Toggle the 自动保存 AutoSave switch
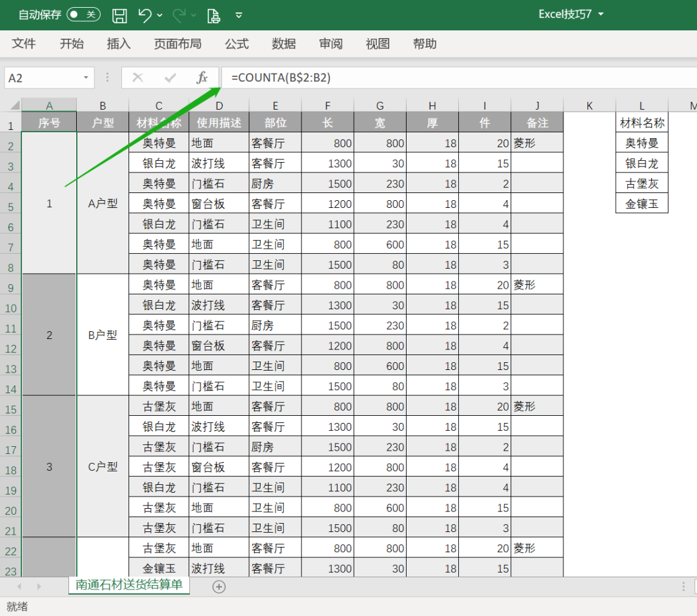The image size is (697, 616). point(83,15)
